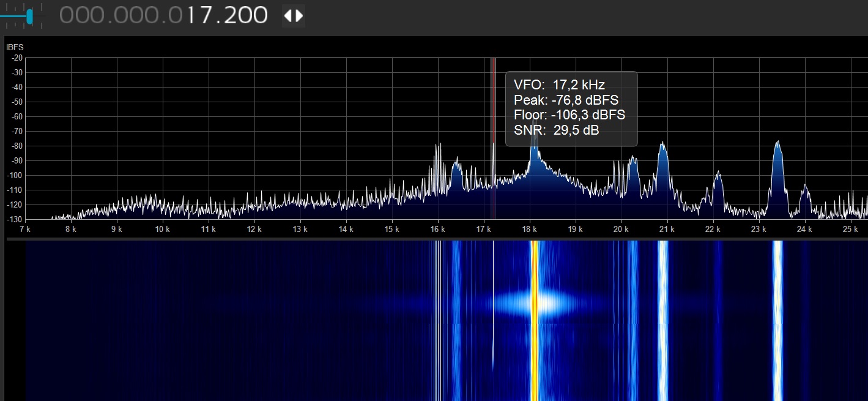Click the 24 k label on frequency axis

(x=804, y=230)
